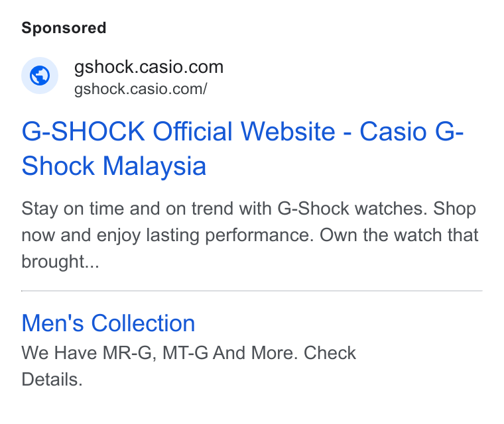Click "G-Shock watches." in the description
504x424 pixels.
(352, 209)
